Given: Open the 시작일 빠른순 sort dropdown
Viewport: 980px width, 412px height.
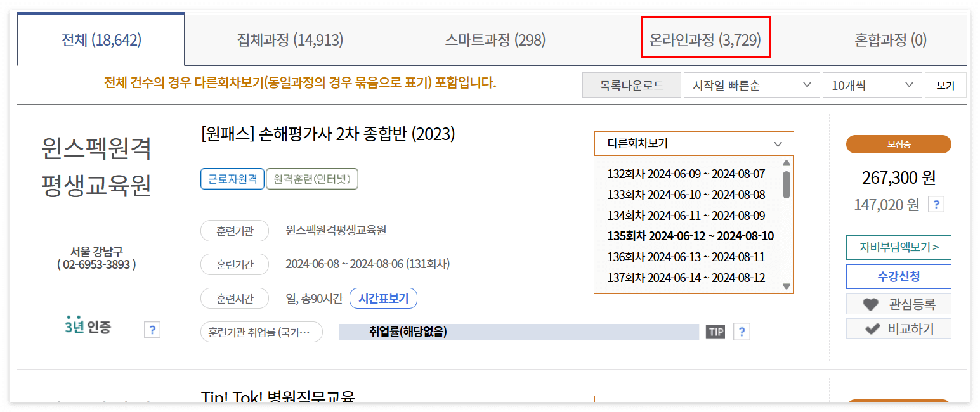Looking at the screenshot, I should pyautogui.click(x=751, y=84).
